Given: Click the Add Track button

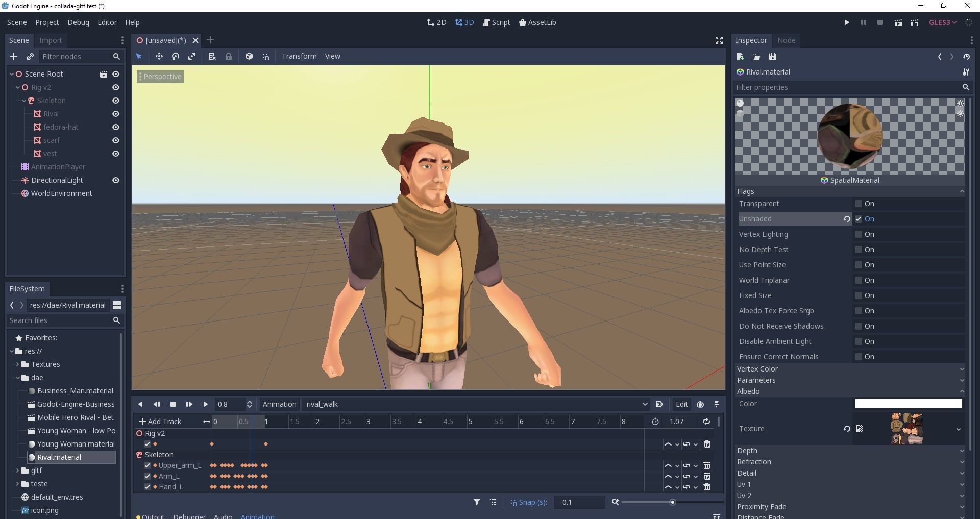Looking at the screenshot, I should [x=160, y=422].
